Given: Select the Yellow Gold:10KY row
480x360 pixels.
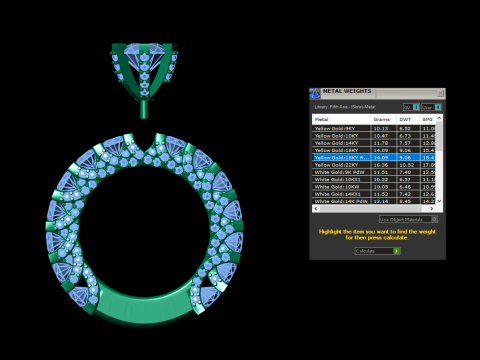Looking at the screenshot, I should pos(374,136).
